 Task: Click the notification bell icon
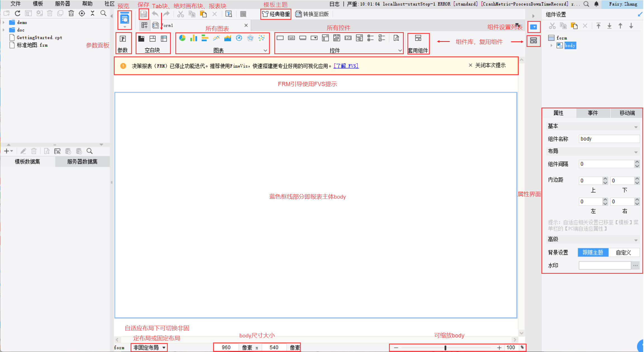596,4
